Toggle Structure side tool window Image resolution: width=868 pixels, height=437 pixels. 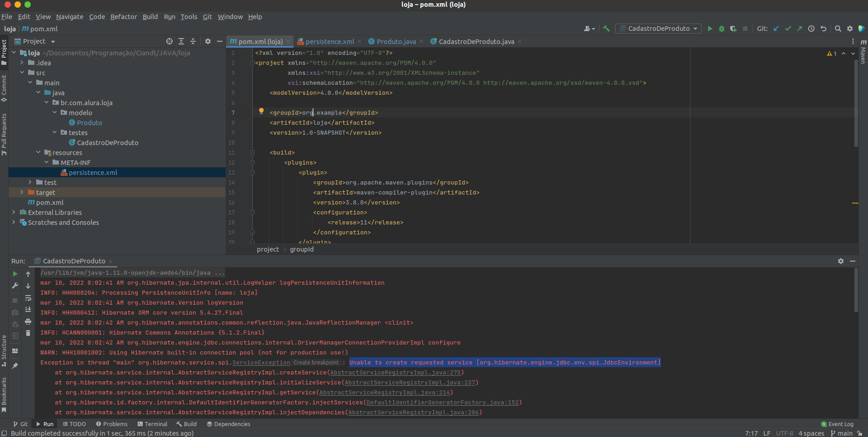tap(4, 350)
